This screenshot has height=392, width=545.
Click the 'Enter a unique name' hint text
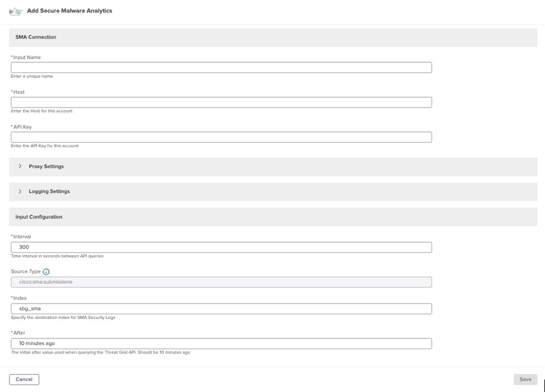pyautogui.click(x=32, y=77)
